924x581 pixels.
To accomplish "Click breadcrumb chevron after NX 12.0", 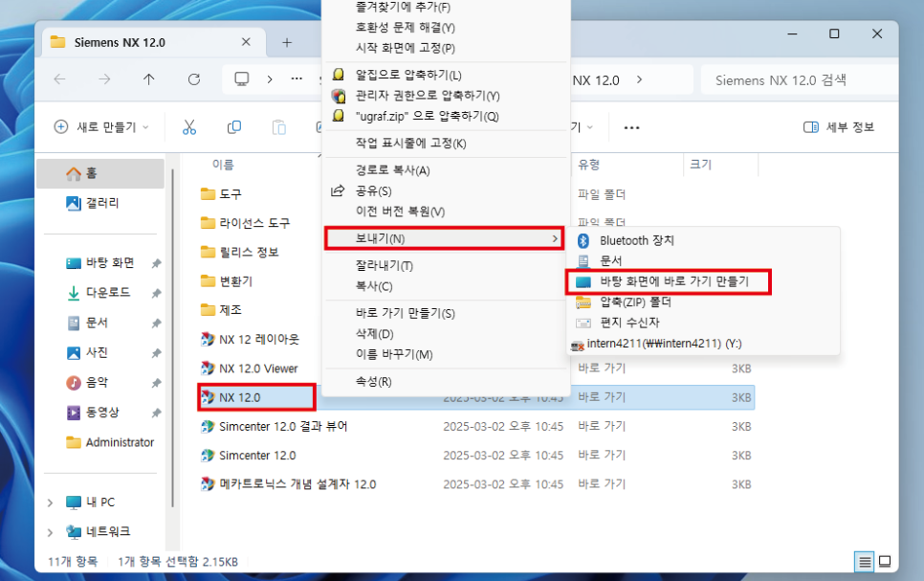I will [640, 79].
